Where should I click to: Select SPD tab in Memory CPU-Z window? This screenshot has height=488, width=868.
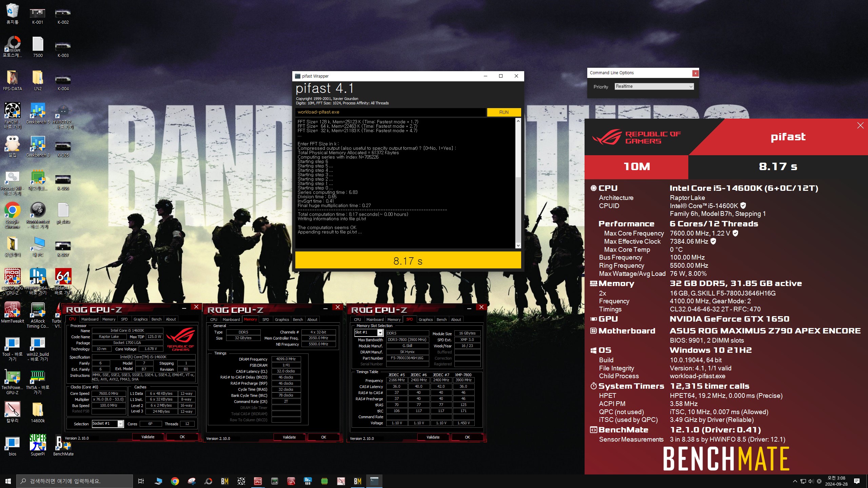[x=266, y=320]
